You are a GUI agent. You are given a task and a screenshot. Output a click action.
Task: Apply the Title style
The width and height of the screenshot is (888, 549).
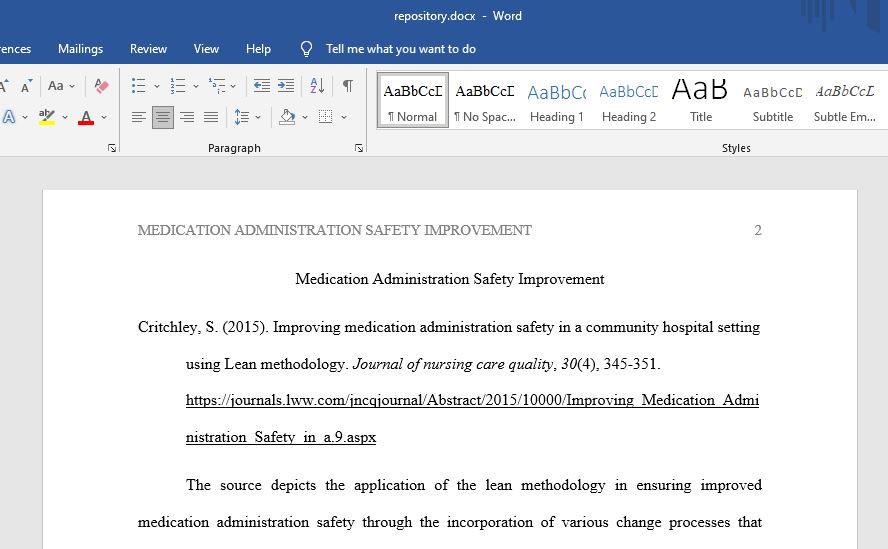click(x=701, y=100)
